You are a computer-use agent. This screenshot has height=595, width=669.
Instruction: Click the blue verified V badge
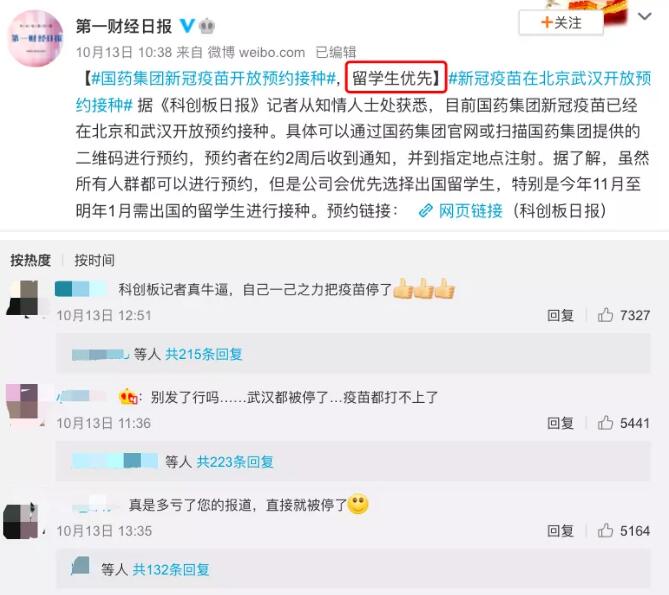point(186,26)
